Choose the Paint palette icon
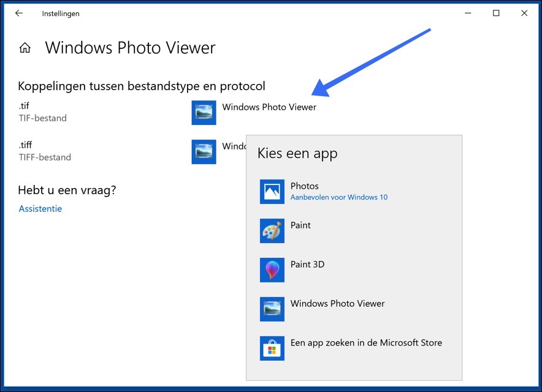Screen dimensions: 542x392 pos(272,231)
